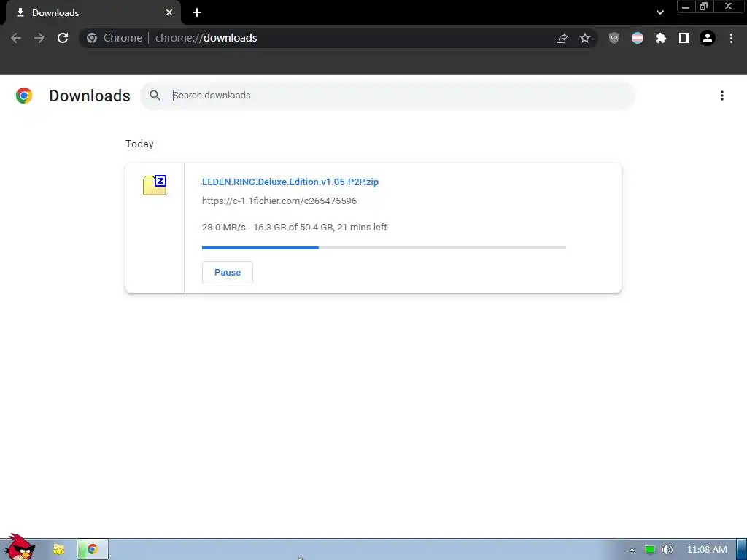This screenshot has height=560, width=747.
Task: Open the 1fichier.com source URL
Action: pos(279,201)
